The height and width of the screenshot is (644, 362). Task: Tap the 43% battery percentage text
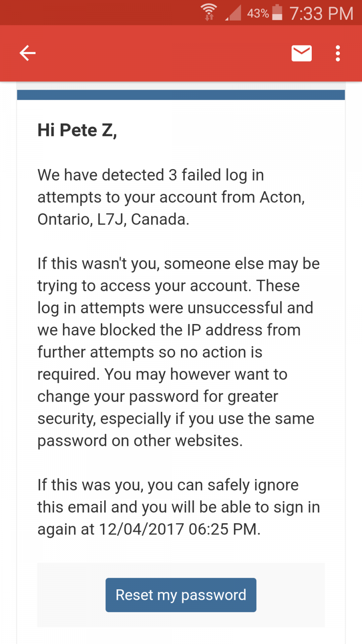(258, 13)
